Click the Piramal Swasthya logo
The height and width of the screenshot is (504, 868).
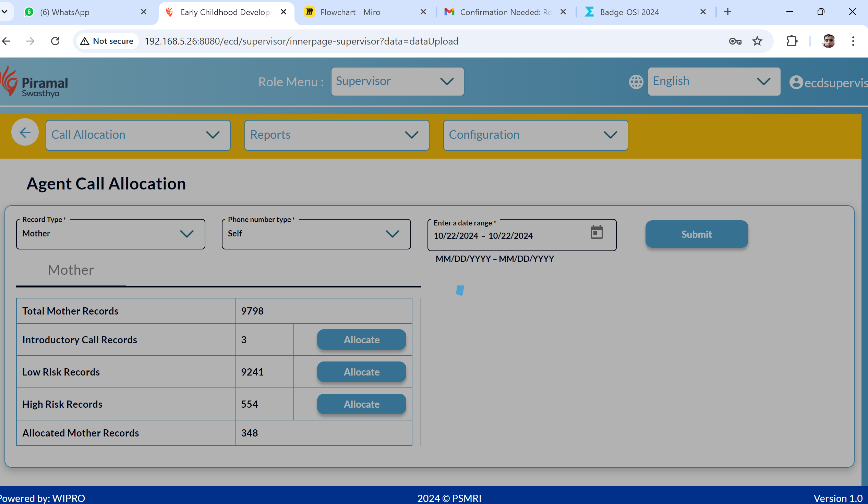click(34, 82)
